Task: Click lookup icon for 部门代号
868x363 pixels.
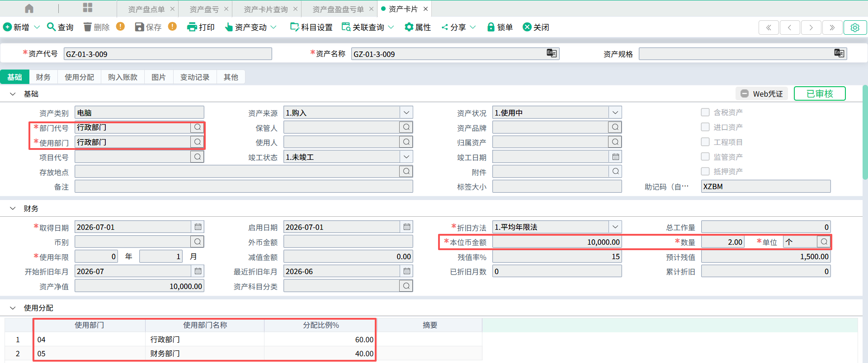Action: [x=198, y=127]
